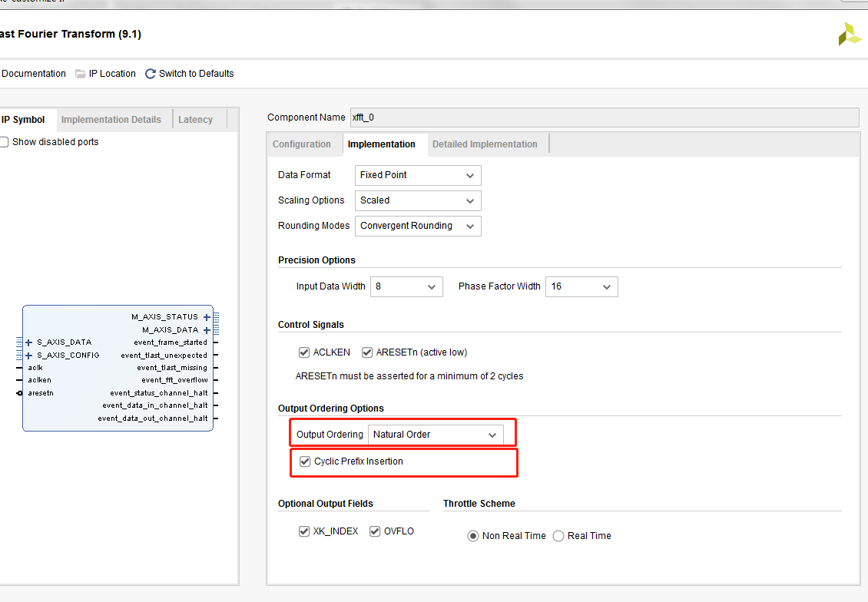
Task: Select the Implementation tab
Action: [382, 144]
